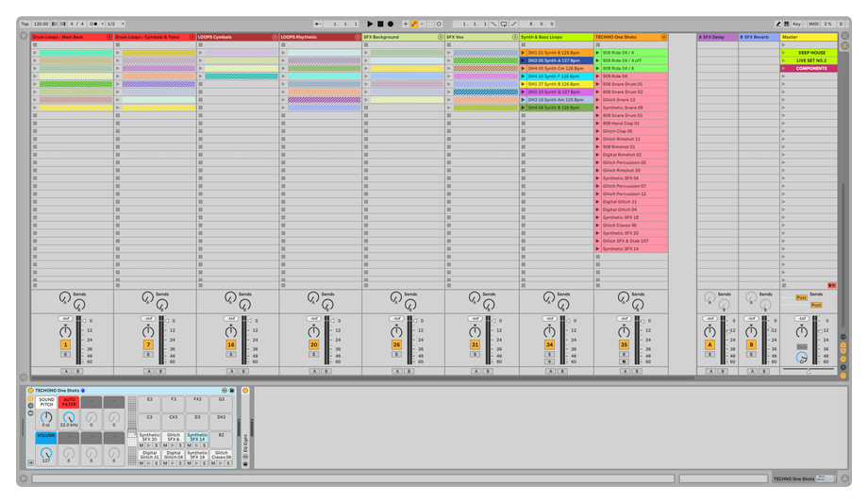Save preset for TECHNO One Shots rack
Screen dimensions: 868x503
point(232,391)
